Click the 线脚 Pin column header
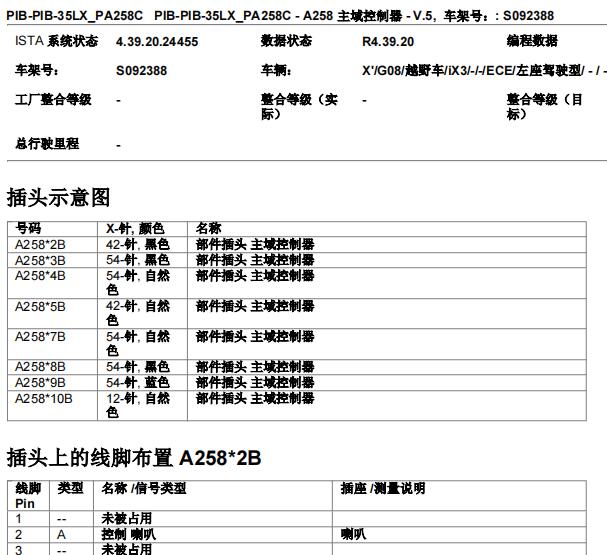Screen dimensions: 607x555 pos(28,496)
